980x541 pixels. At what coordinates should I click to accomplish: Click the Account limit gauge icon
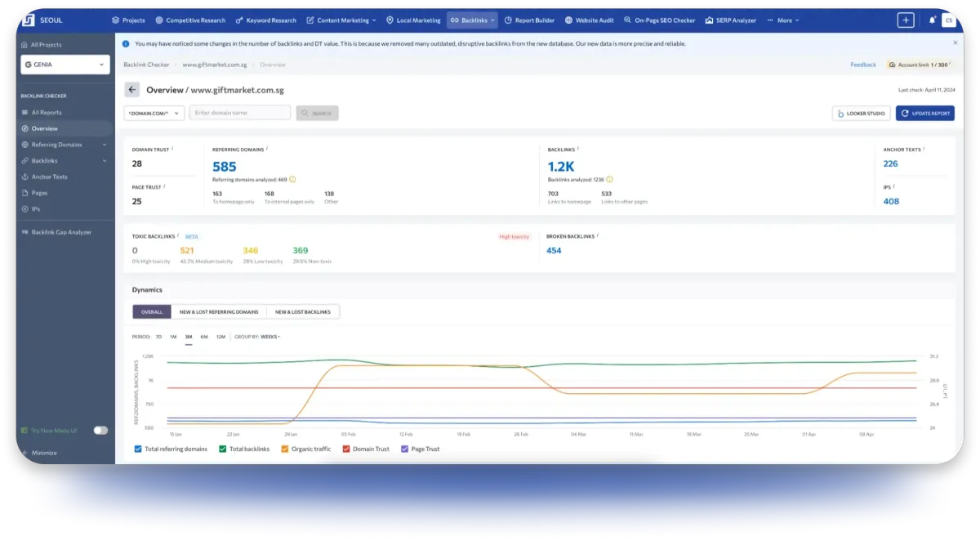click(892, 65)
